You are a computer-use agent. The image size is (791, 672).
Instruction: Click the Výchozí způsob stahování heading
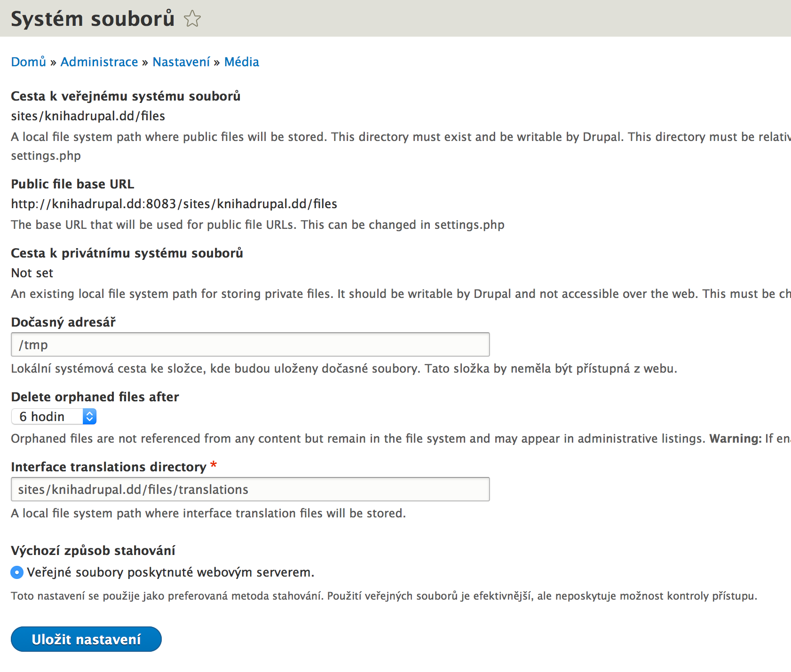[93, 550]
